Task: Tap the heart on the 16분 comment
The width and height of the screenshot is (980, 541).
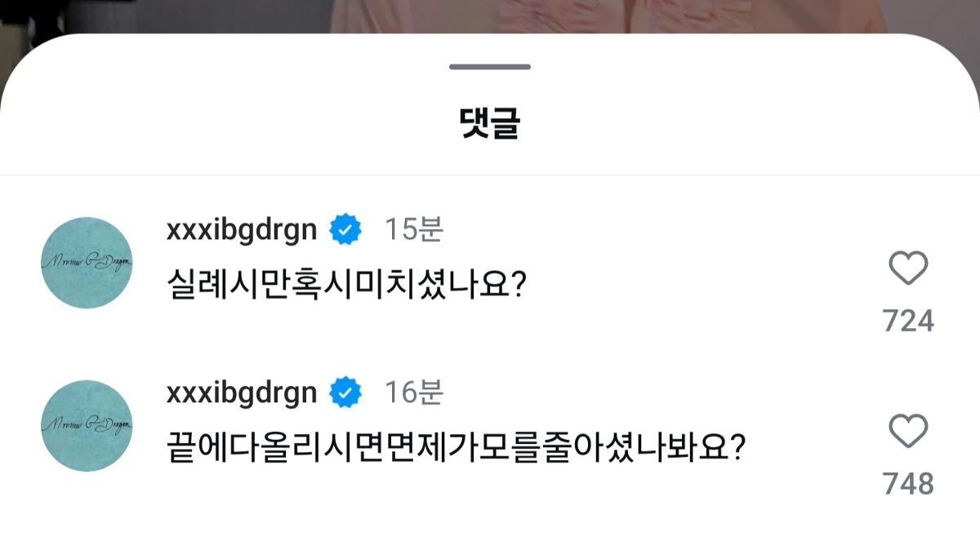Action: tap(908, 432)
